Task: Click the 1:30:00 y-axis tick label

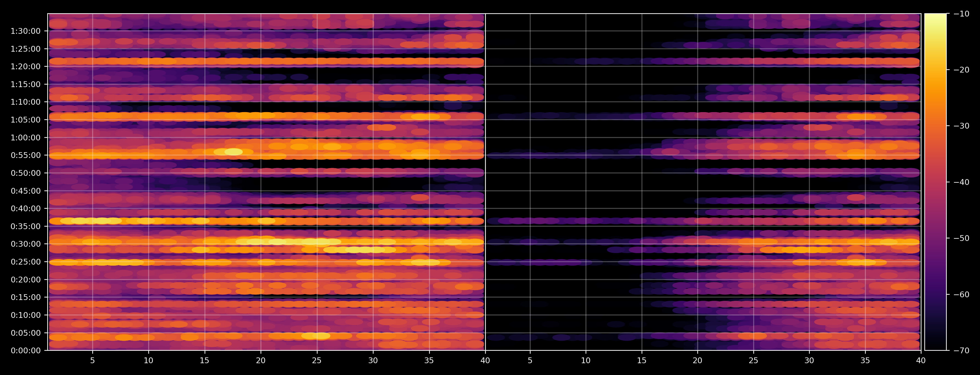Action: click(x=26, y=31)
